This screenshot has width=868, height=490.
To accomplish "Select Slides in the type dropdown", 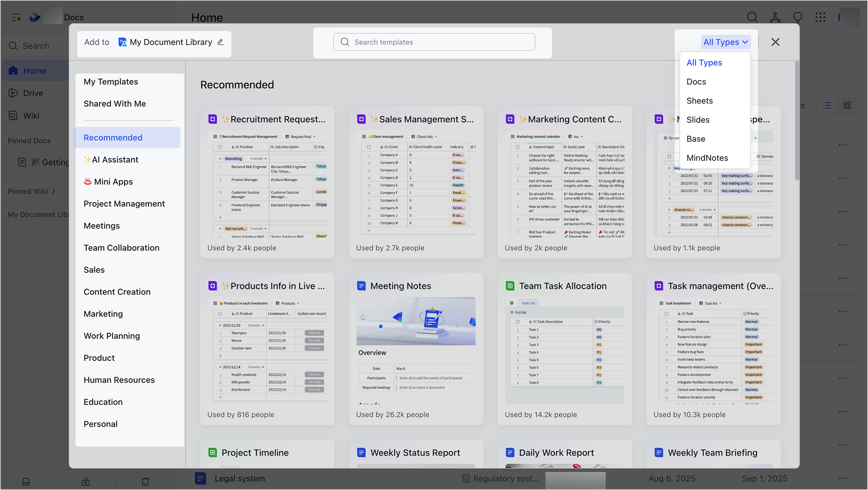I will point(715,120).
